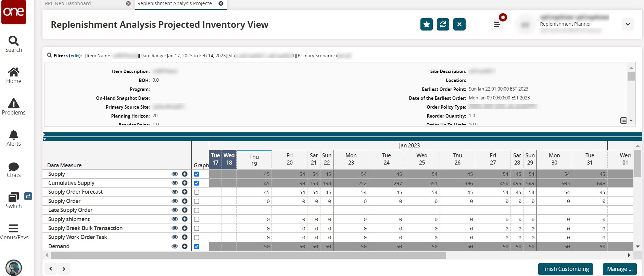The height and width of the screenshot is (276, 644).
Task: Enable graph checkbox for Supply Order Forecast
Action: click(x=197, y=192)
